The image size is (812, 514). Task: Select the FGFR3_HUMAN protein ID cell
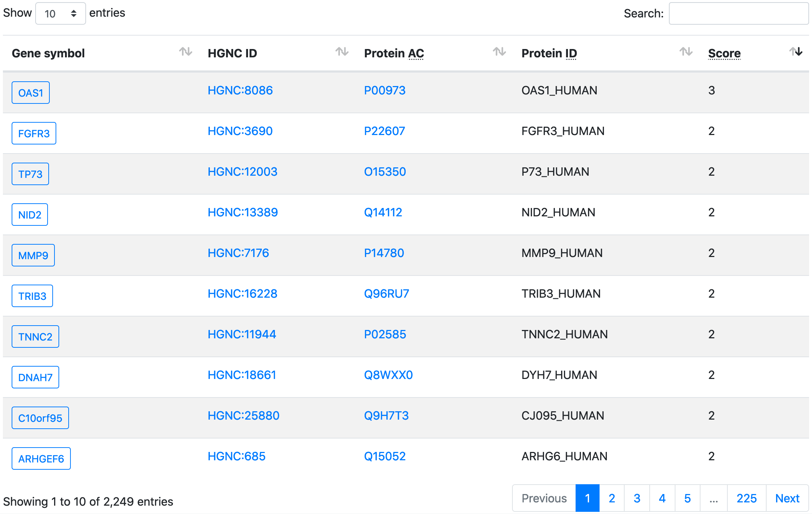point(563,131)
